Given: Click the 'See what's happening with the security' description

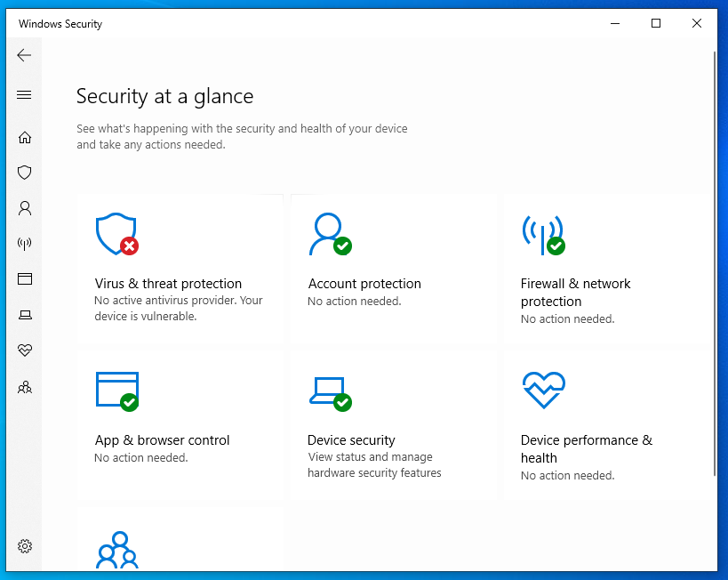Looking at the screenshot, I should 242,137.
